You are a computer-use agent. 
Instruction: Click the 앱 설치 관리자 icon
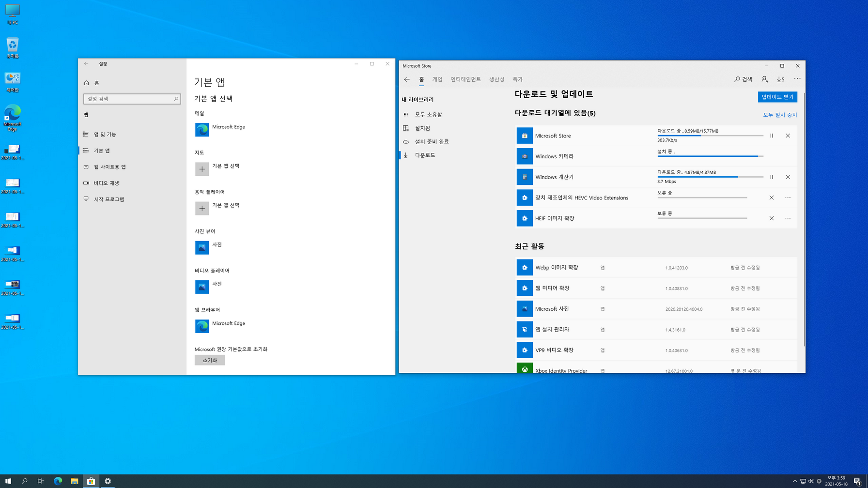pyautogui.click(x=525, y=329)
